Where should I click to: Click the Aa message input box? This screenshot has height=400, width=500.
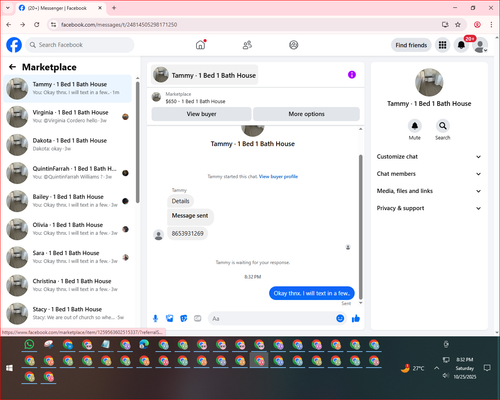(x=272, y=319)
